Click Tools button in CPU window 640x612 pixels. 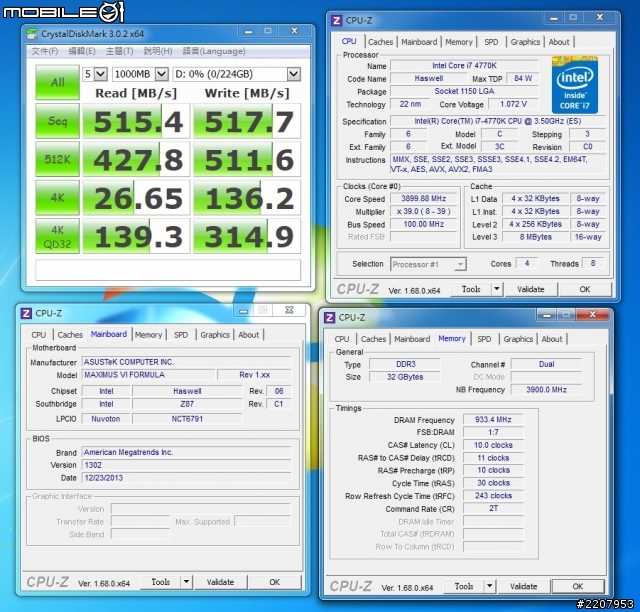point(471,289)
